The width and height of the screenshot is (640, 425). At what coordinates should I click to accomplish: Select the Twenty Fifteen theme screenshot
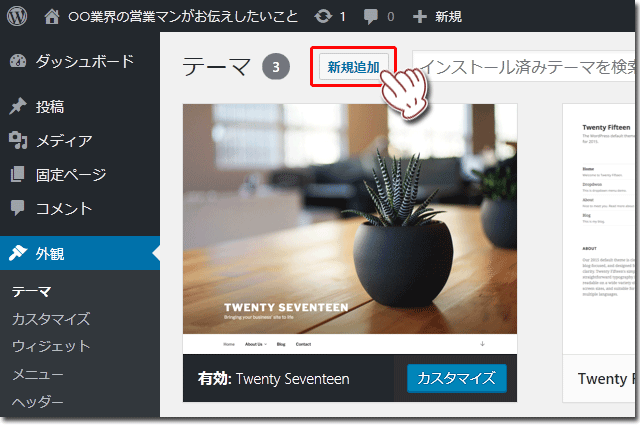coord(599,229)
